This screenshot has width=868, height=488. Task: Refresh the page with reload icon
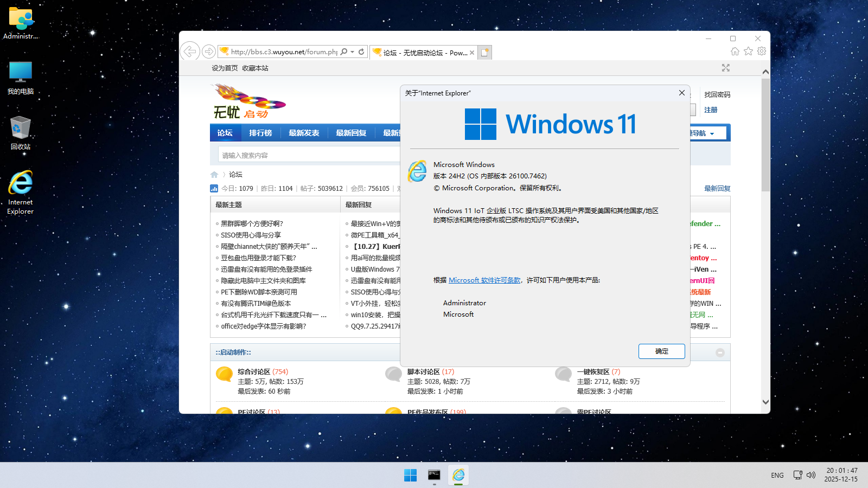tap(361, 52)
